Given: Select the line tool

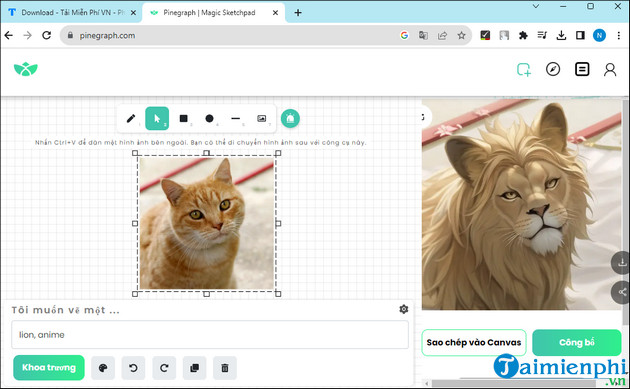Looking at the screenshot, I should coord(236,119).
